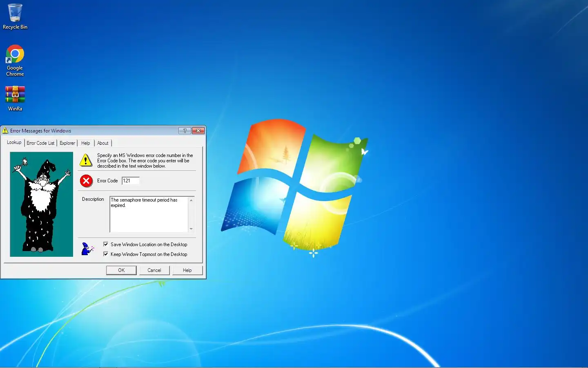This screenshot has width=588, height=368.
Task: Close the Error Messages for Windows dialog
Action: click(198, 131)
